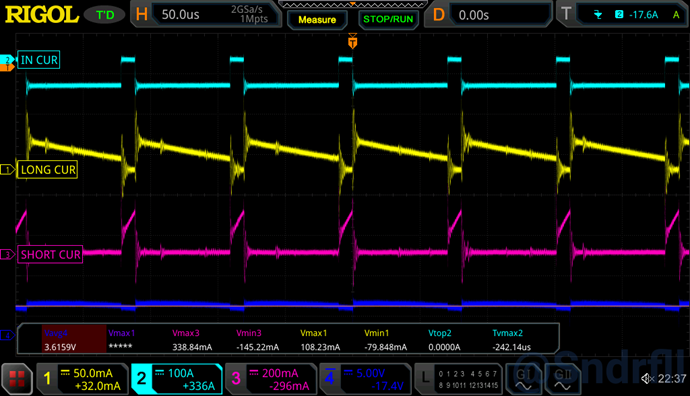Open the Measure menu

point(317,20)
